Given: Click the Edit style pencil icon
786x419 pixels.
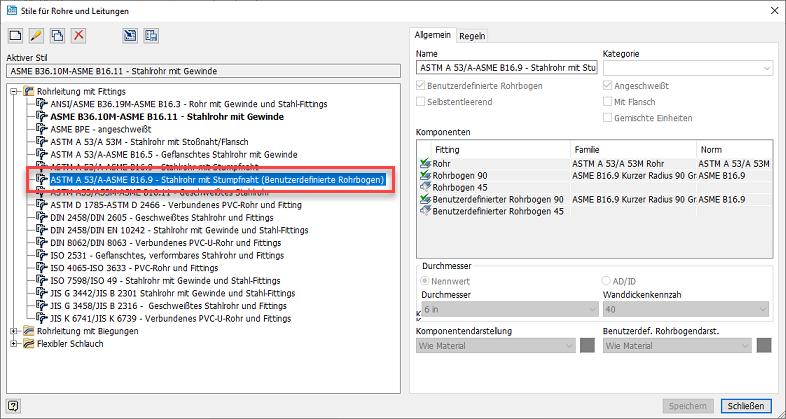Looking at the screenshot, I should point(37,35).
